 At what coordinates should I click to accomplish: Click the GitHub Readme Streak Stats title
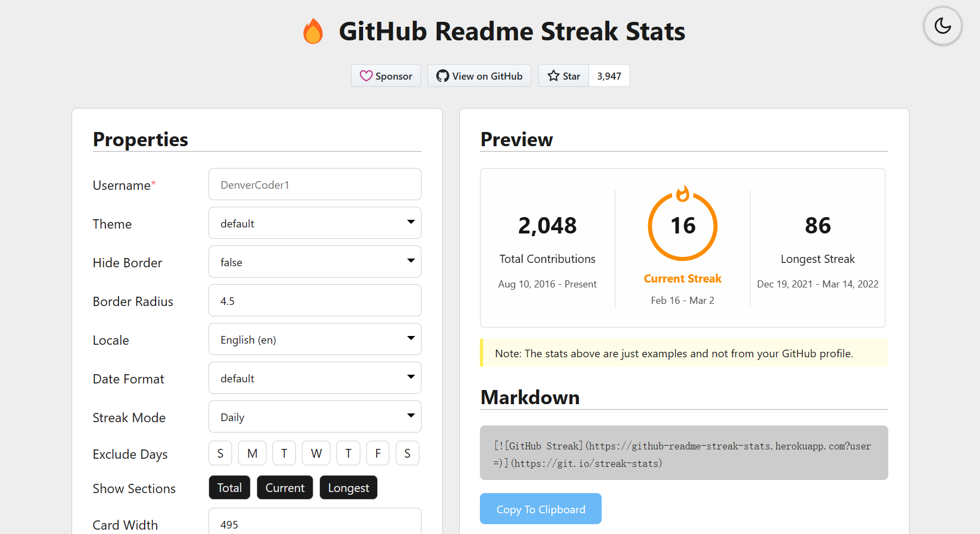512,31
